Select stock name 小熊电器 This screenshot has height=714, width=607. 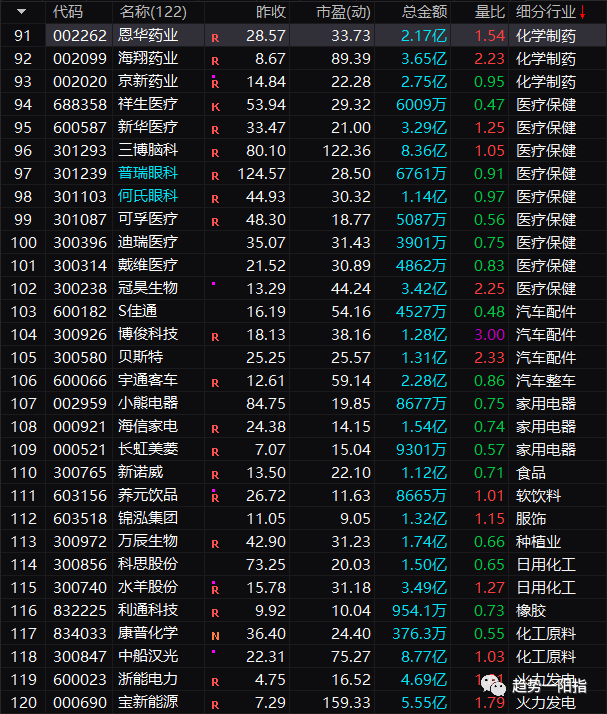click(148, 403)
